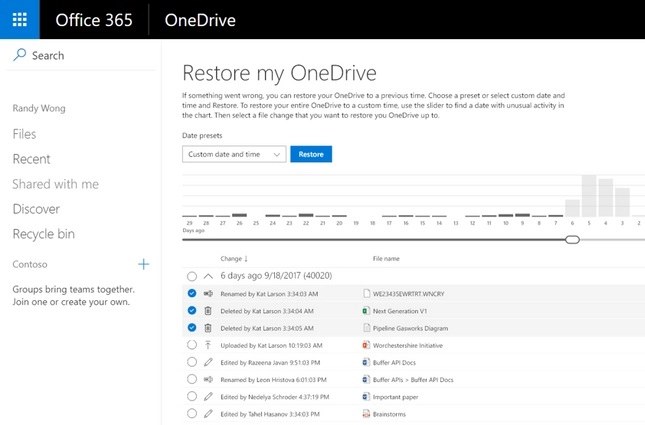Click pencil icon on Brainstorms row
645x425 pixels.
pos(208,413)
